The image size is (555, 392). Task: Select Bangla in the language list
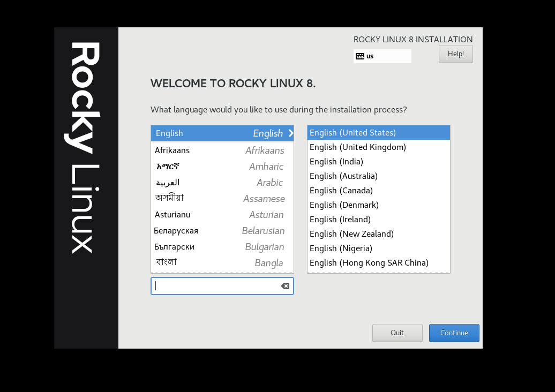point(222,263)
